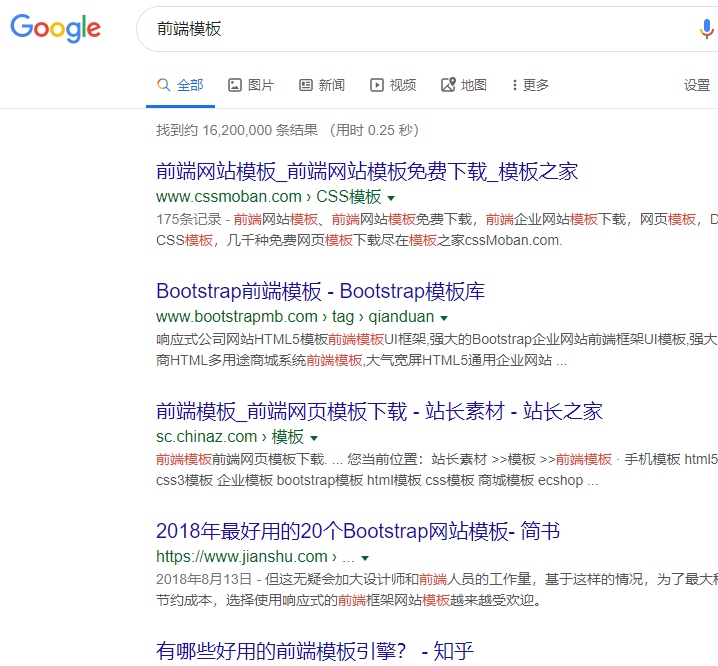The width and height of the screenshot is (718, 666).
Task: Click snippet line starting 节约成本，选择使用响应式的
Action: point(348,600)
